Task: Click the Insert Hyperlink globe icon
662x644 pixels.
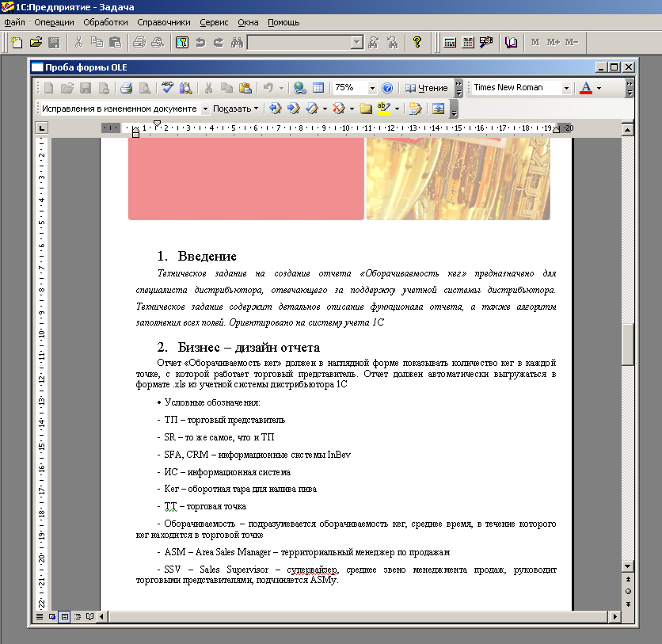Action: pyautogui.click(x=299, y=88)
